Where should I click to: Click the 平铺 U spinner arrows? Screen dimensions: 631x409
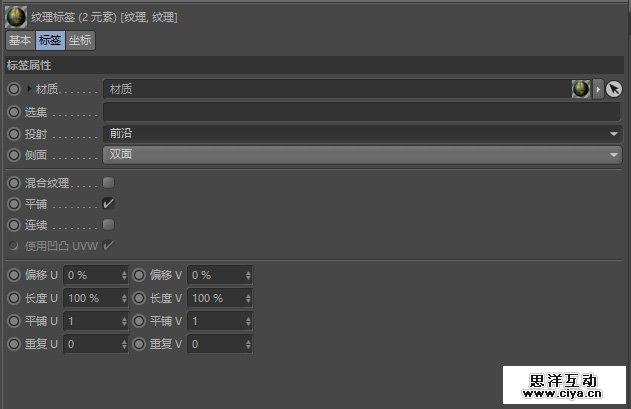[124, 321]
